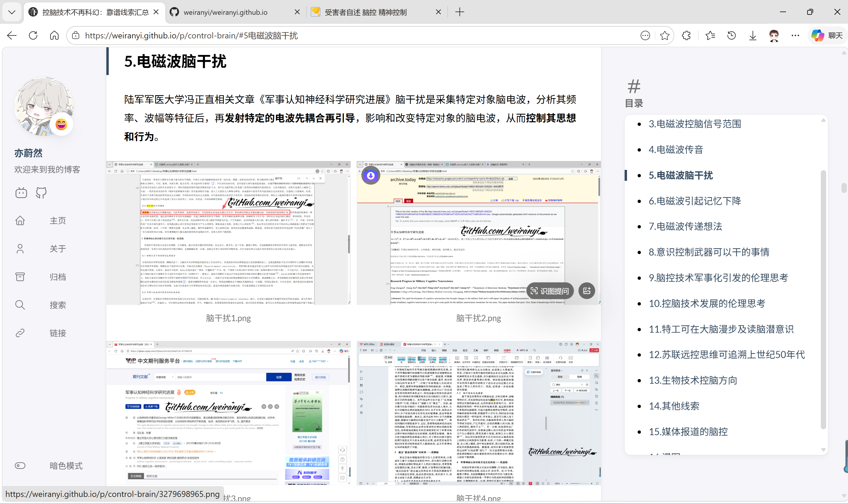Jump to 8.意识控制武器可以干的事情
Image resolution: width=848 pixels, height=504 pixels.
709,252
